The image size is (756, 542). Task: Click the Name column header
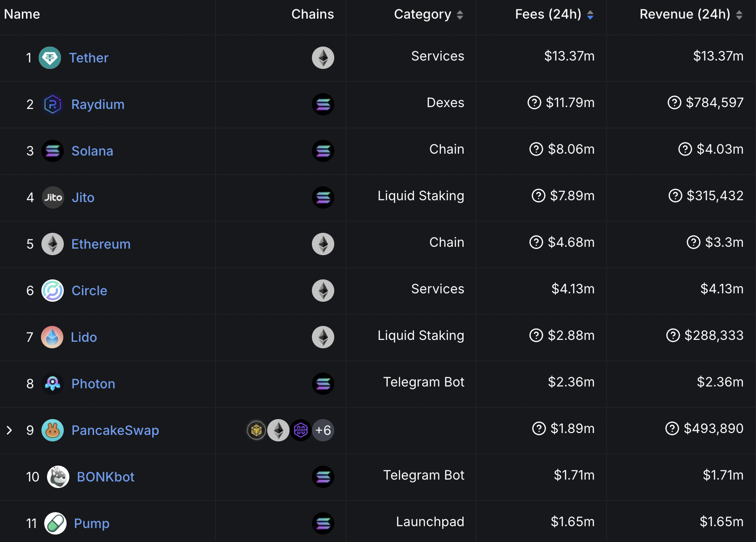[x=22, y=14]
